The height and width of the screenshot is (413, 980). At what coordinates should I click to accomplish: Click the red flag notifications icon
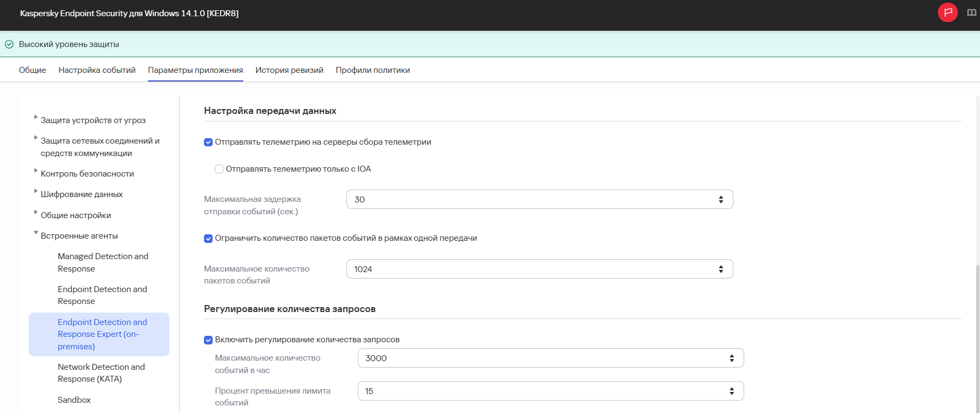tap(948, 12)
